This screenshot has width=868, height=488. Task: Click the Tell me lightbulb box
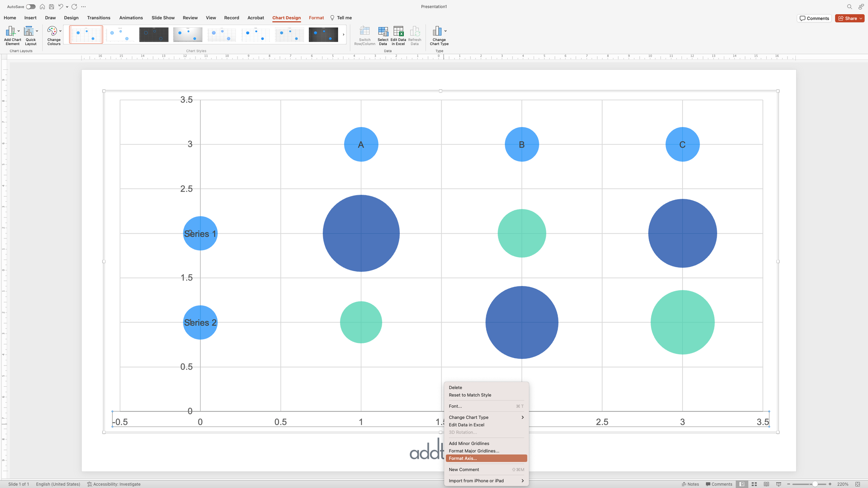341,18
